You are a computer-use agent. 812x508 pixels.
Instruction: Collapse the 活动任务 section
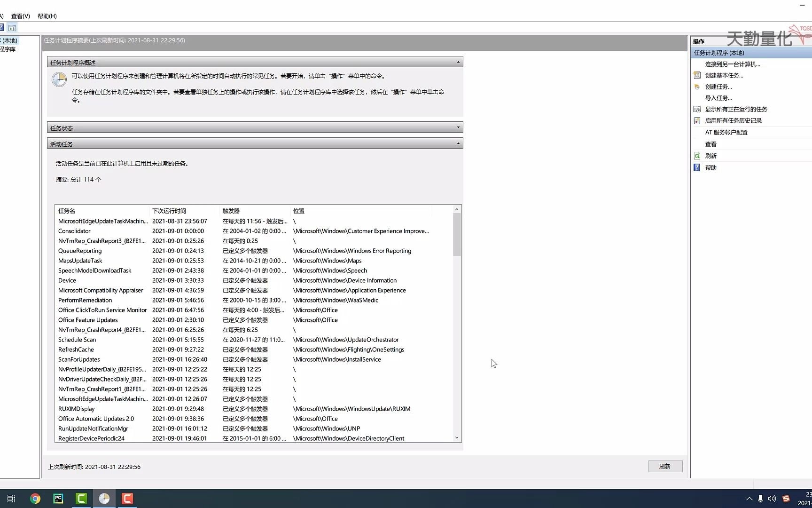click(458, 143)
